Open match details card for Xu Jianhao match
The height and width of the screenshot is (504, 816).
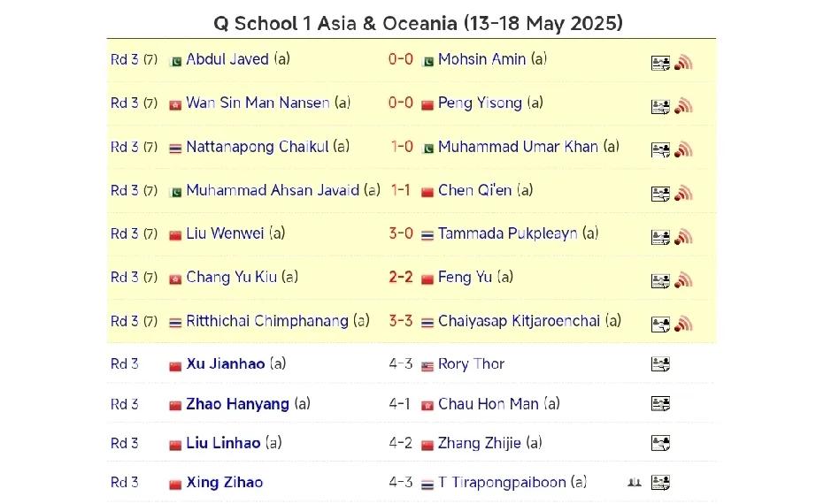tap(660, 363)
